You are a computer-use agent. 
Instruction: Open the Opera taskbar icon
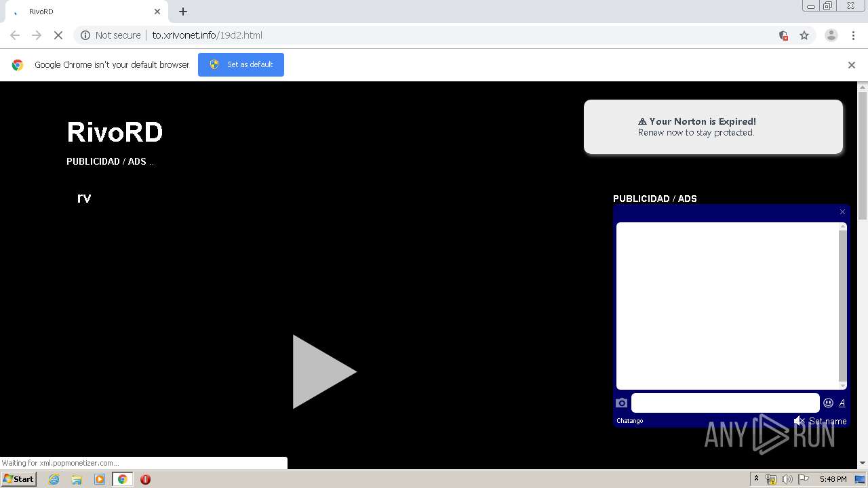point(145,479)
